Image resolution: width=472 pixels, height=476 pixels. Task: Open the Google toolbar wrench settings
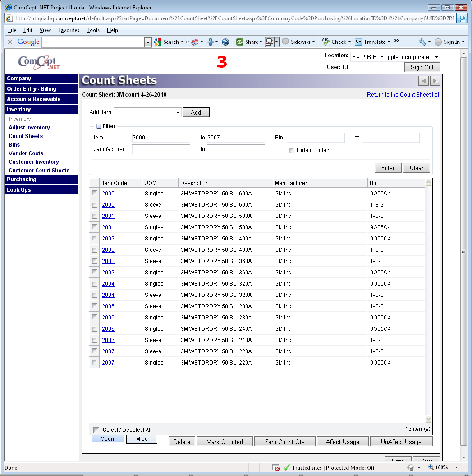point(422,42)
